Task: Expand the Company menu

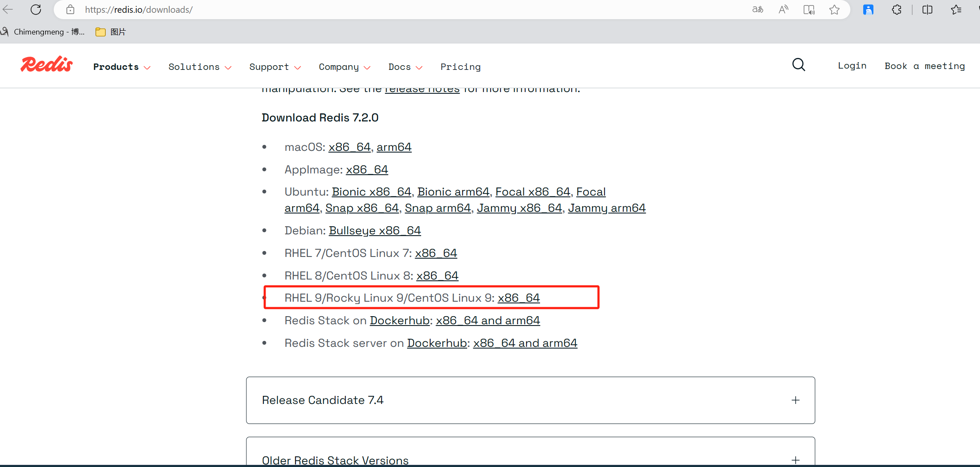Action: (344, 67)
